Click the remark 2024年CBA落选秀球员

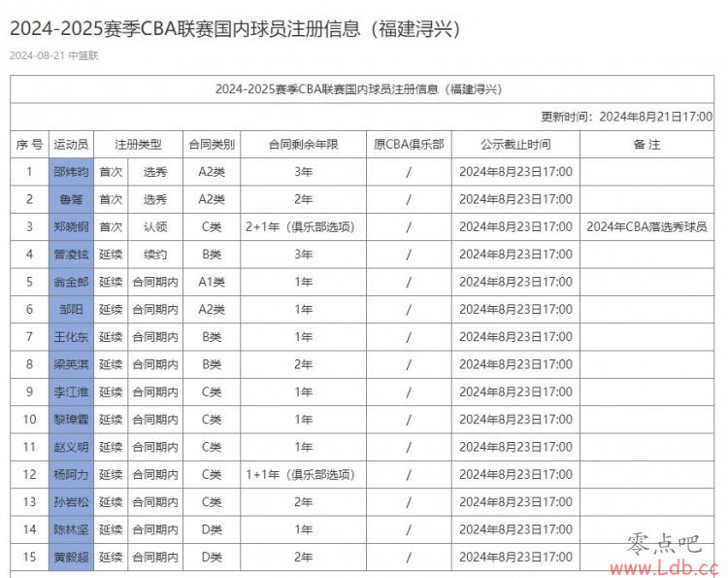(x=646, y=226)
